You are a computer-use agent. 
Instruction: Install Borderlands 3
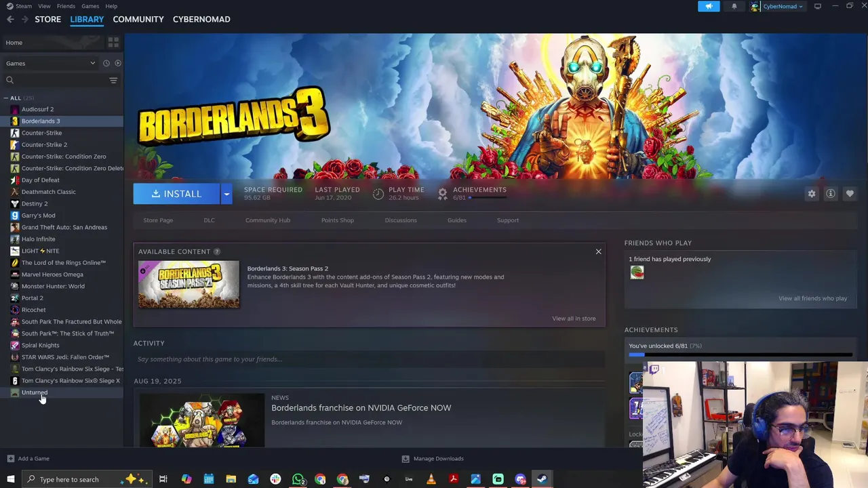pos(176,194)
